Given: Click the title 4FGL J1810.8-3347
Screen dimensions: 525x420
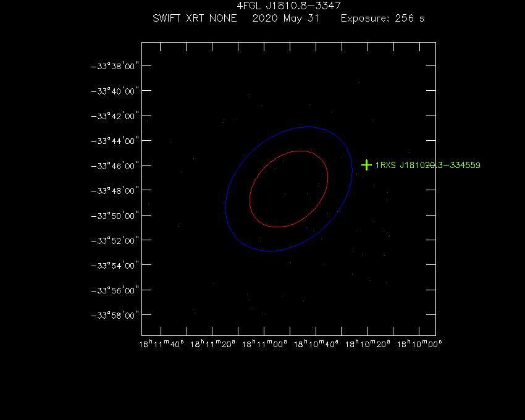Looking at the screenshot, I should pos(288,6).
